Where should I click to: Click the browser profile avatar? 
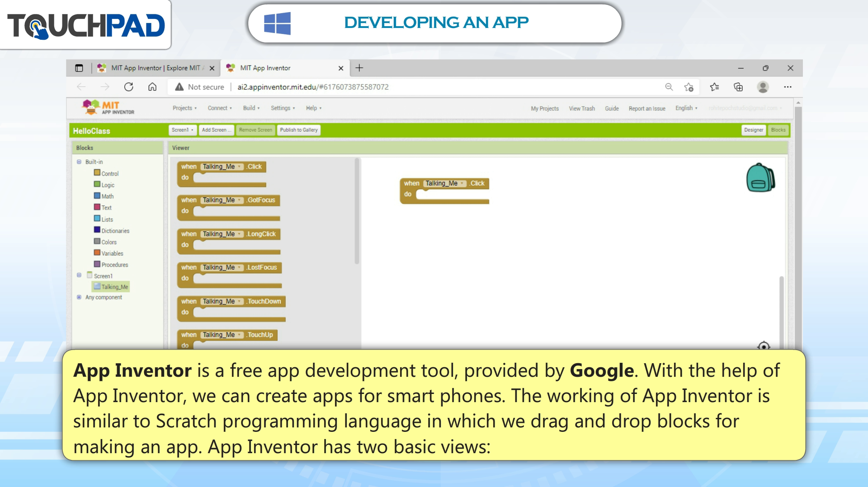point(763,87)
